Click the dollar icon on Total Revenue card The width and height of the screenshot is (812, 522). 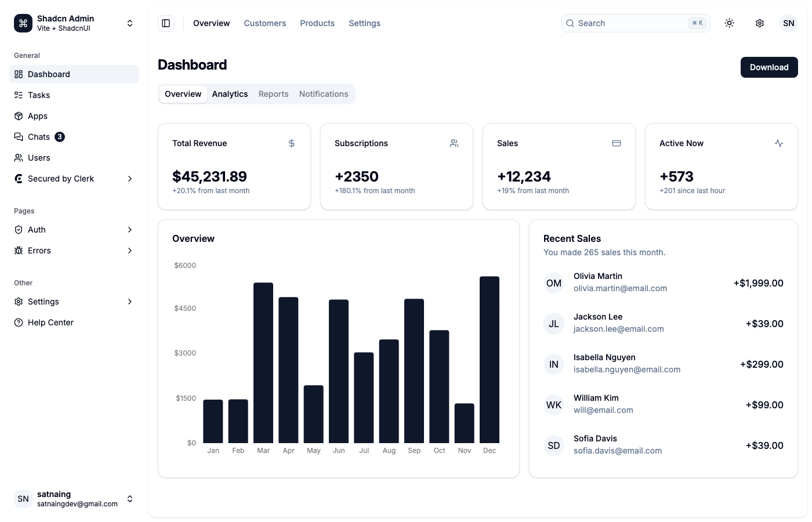[292, 143]
